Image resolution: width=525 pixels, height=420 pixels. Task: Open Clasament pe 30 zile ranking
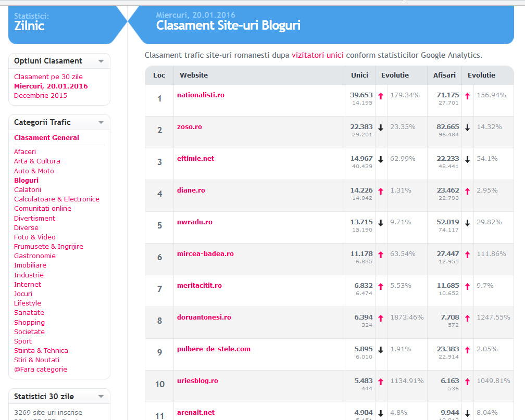(x=48, y=77)
